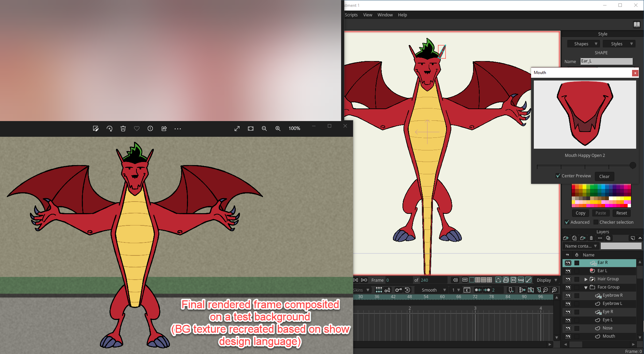
Task: Zoom out in Photos viewer
Action: click(264, 129)
